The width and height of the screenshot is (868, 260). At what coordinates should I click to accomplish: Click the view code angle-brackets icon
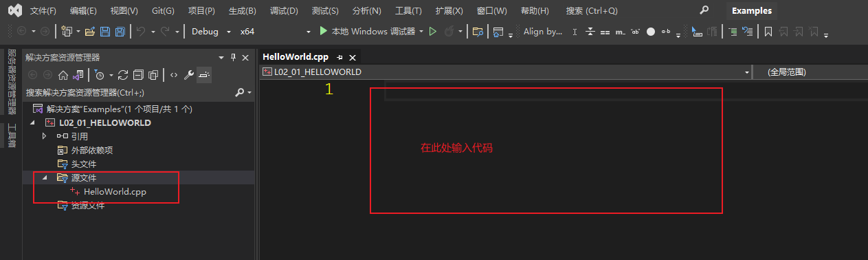click(x=173, y=75)
